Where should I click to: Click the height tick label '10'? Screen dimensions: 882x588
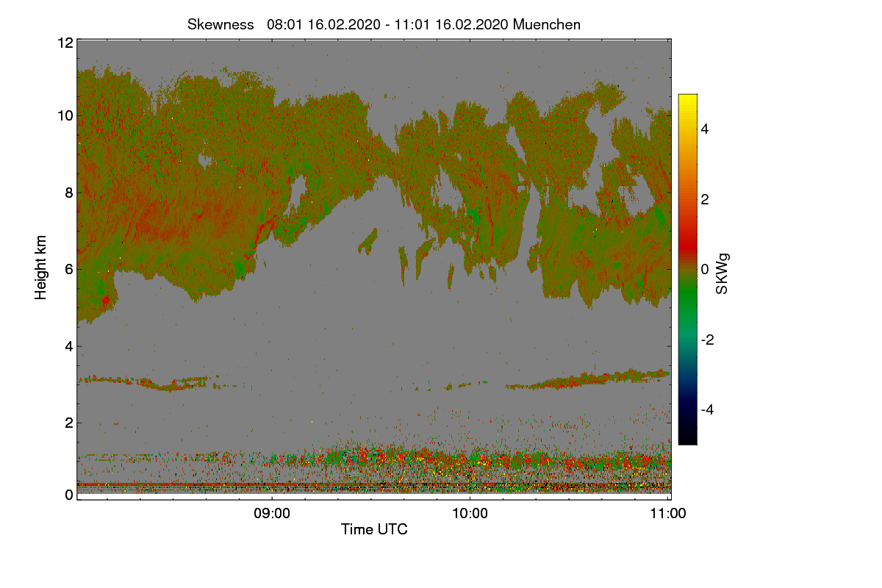(x=65, y=115)
